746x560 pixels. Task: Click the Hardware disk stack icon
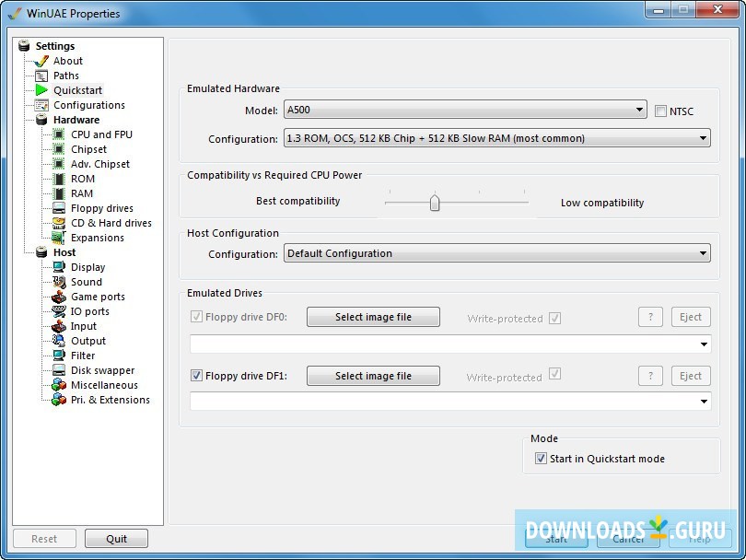41,120
